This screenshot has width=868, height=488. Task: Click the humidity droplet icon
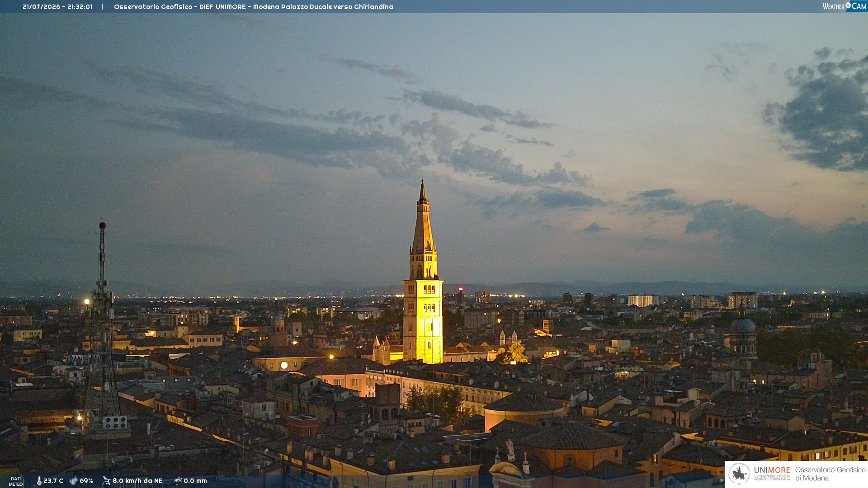tap(73, 481)
